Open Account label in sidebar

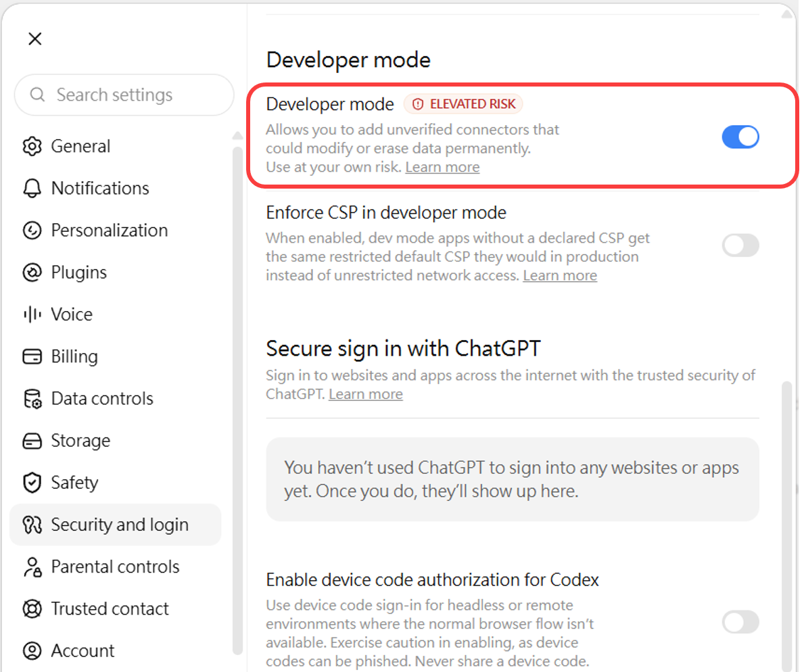pos(82,651)
